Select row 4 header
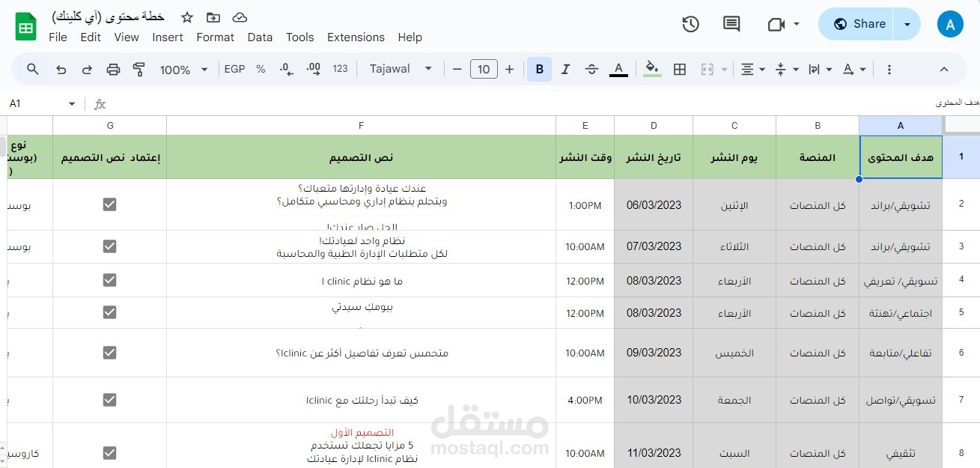 (961, 280)
